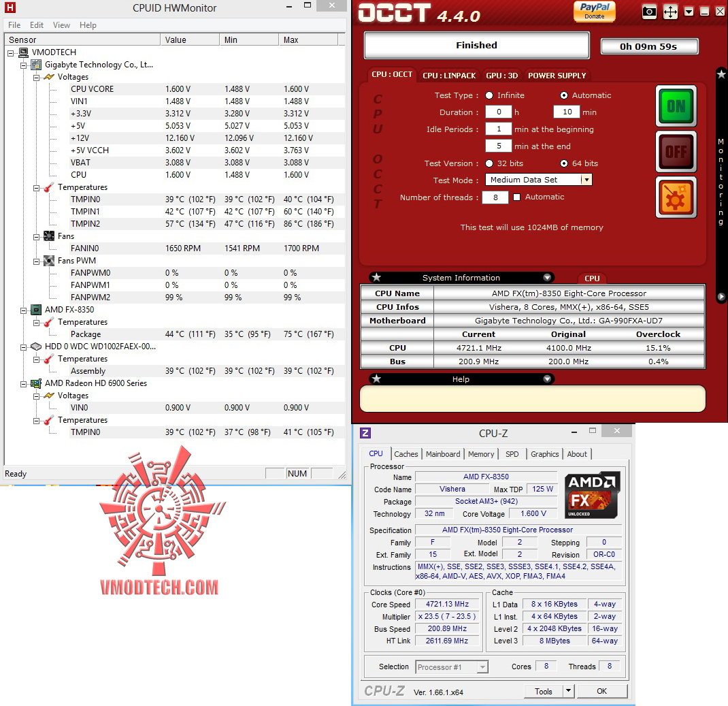The height and width of the screenshot is (706, 728).
Task: Collapse the System Information section arrow
Action: (547, 277)
